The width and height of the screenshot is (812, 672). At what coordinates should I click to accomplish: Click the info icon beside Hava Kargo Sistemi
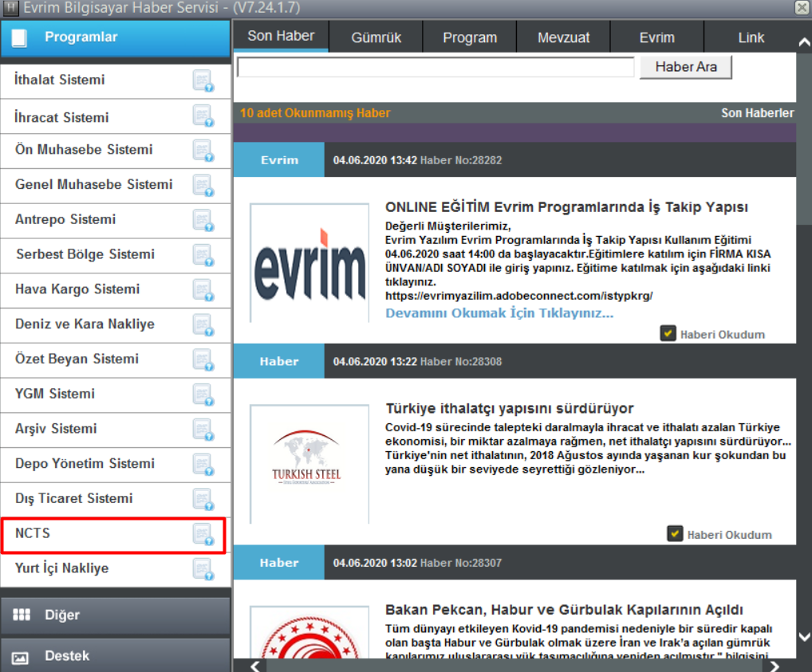click(x=203, y=290)
